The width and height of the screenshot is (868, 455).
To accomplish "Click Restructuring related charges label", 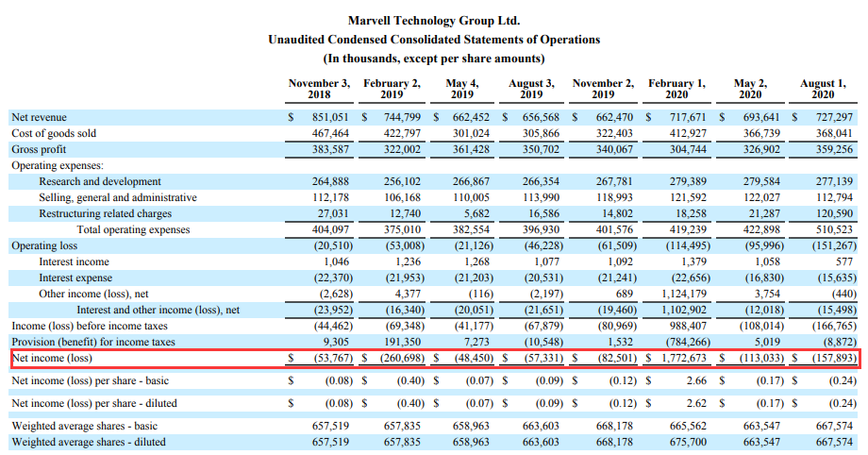I will coord(105,214).
